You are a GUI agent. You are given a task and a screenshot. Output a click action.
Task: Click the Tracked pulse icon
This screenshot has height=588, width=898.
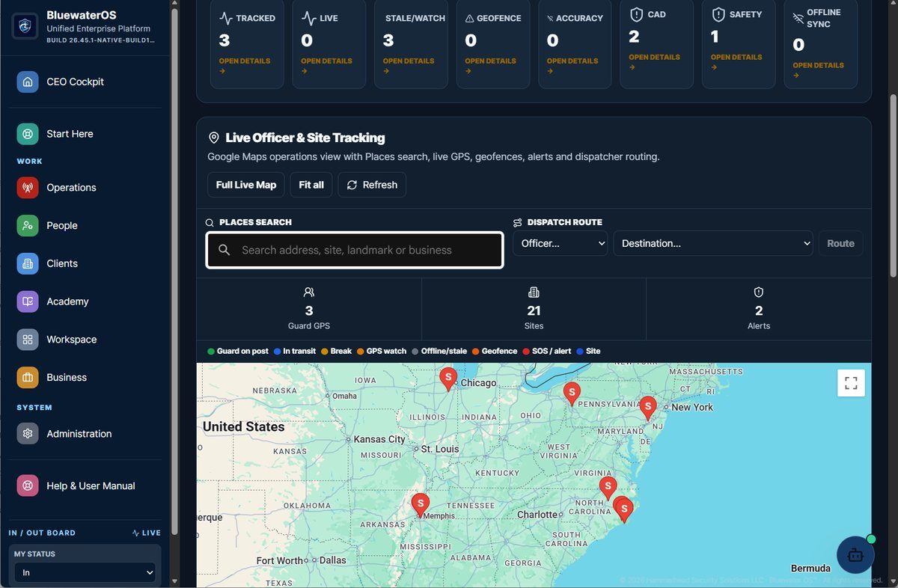click(x=226, y=18)
